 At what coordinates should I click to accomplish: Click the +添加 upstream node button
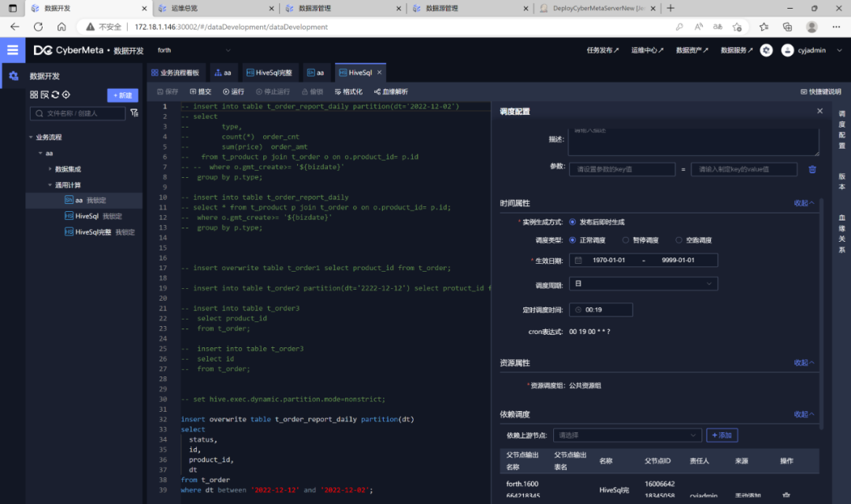click(x=722, y=435)
